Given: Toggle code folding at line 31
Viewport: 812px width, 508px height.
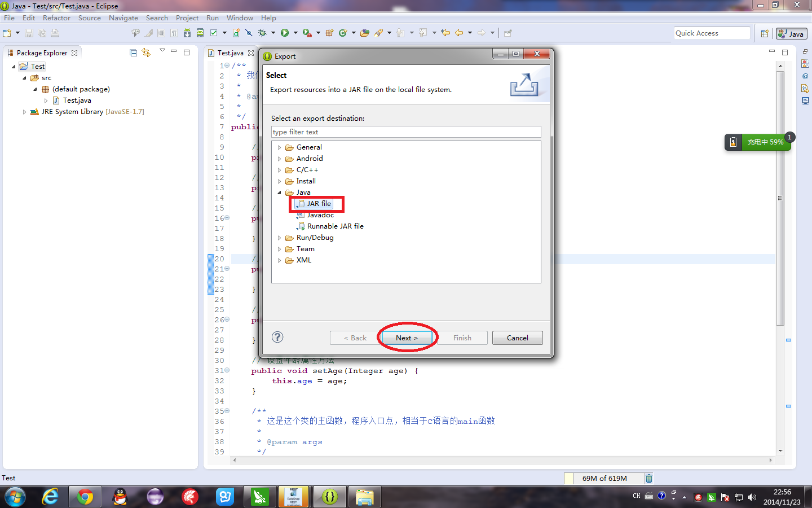Looking at the screenshot, I should coord(227,370).
